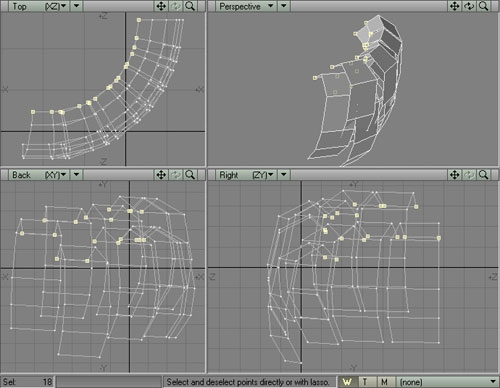Click the zoom magnifier in Right viewport

(483, 175)
